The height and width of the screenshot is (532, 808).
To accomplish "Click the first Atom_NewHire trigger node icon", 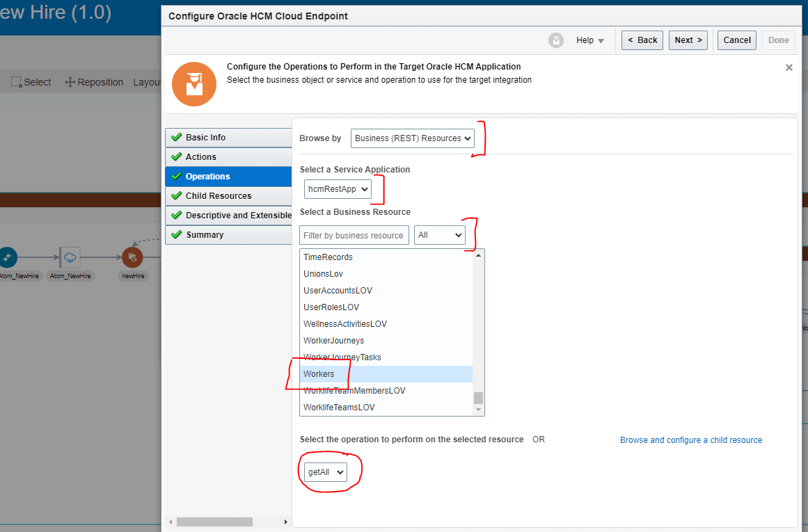I will pyautogui.click(x=8, y=257).
